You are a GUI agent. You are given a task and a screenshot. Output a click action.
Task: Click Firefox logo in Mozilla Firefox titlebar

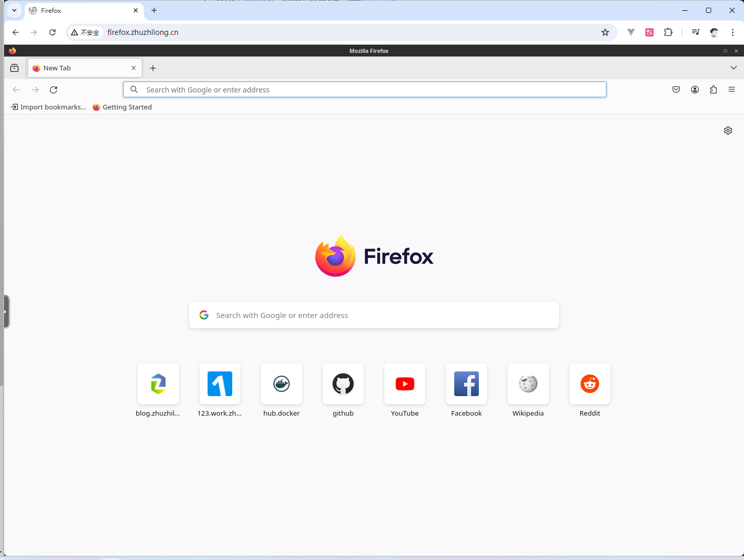(x=12, y=51)
